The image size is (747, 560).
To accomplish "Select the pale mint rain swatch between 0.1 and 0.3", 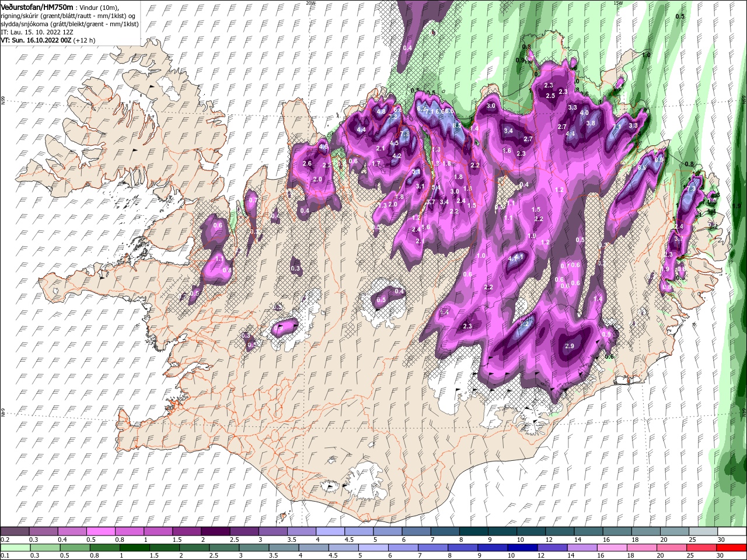I will point(15,548).
